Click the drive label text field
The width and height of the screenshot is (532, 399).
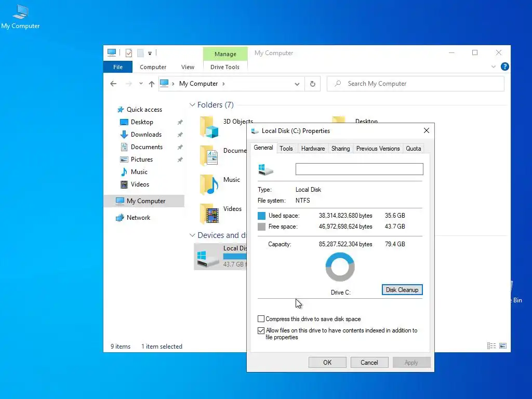(360, 169)
